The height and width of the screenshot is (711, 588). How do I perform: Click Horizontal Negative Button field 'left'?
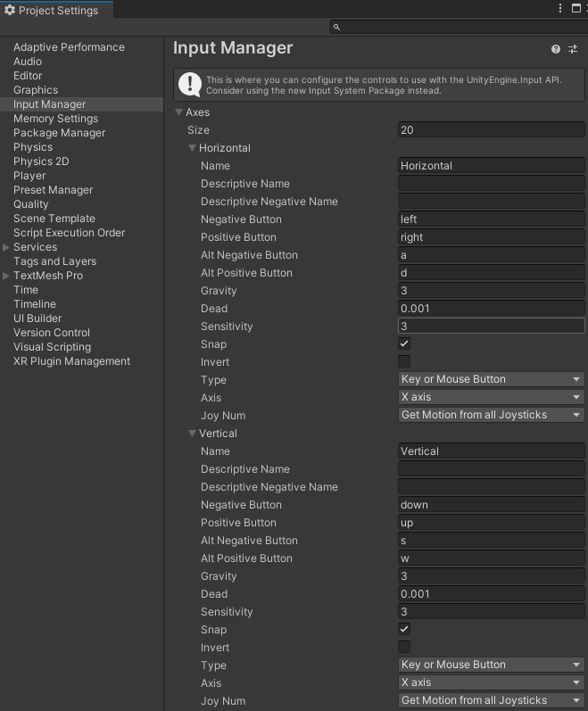[x=491, y=219]
